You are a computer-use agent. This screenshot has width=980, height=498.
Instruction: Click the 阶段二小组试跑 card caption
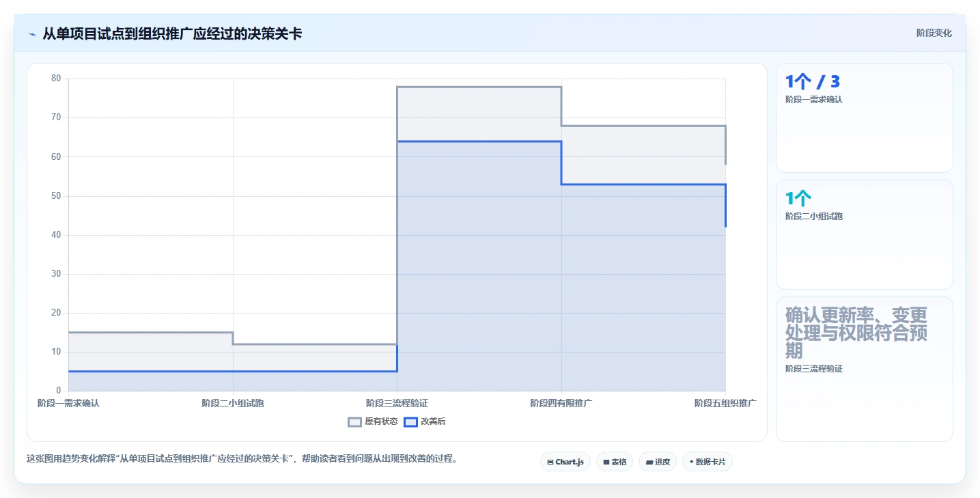[x=814, y=217]
